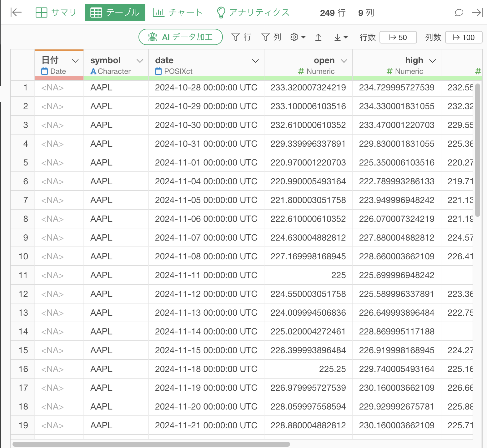Open the download arrow dropdown
The width and height of the screenshot is (487, 448).
[x=341, y=37]
